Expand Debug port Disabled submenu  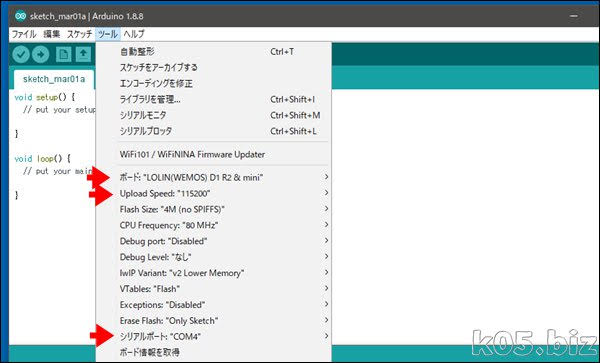point(214,241)
